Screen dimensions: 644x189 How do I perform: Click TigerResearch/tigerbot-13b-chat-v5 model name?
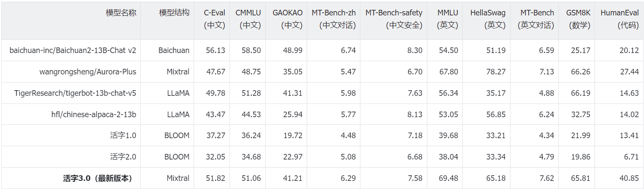[x=75, y=93]
